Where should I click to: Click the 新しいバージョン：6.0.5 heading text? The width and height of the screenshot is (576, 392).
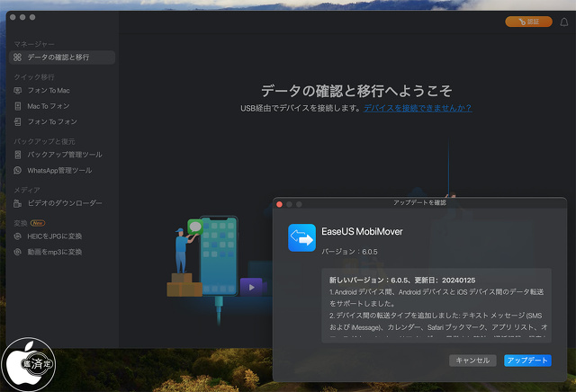[402, 281]
